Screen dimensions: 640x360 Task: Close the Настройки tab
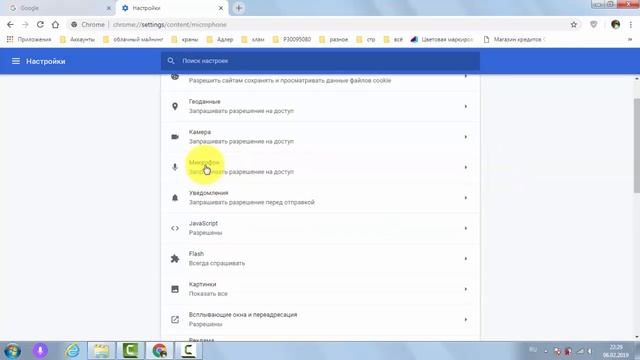click(x=221, y=8)
